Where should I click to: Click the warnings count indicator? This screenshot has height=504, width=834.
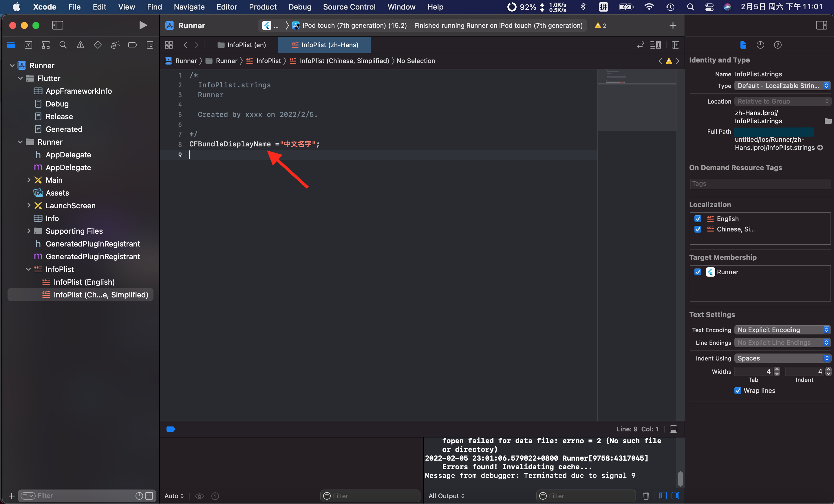click(x=600, y=25)
